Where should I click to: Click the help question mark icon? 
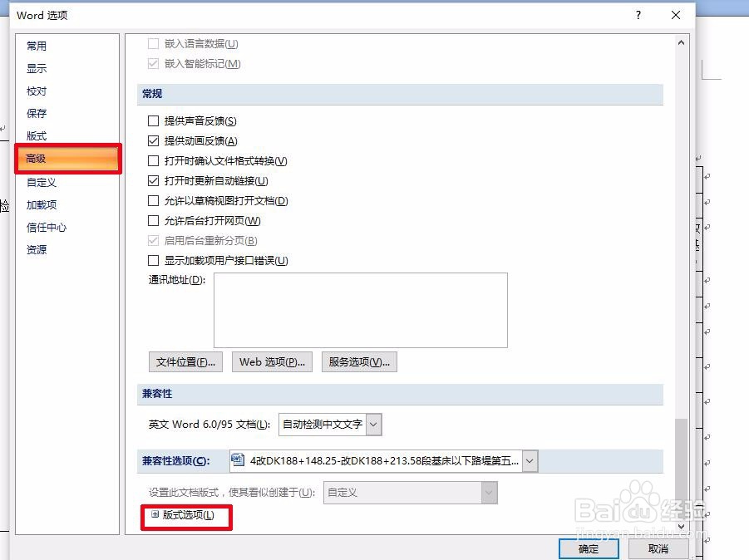[x=638, y=15]
